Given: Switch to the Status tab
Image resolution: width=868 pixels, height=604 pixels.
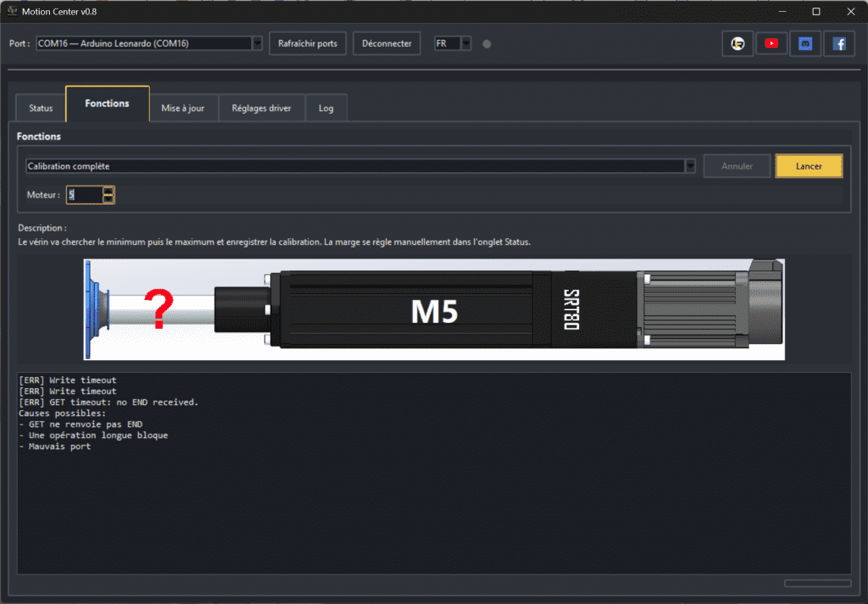Looking at the screenshot, I should (x=41, y=108).
